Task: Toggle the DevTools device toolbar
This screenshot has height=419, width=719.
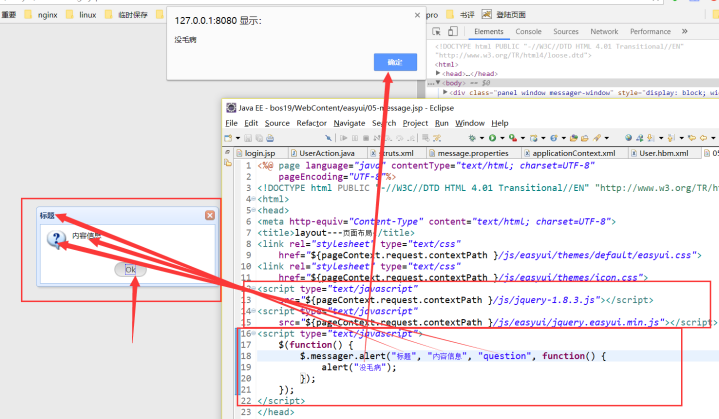Action: tap(453, 31)
